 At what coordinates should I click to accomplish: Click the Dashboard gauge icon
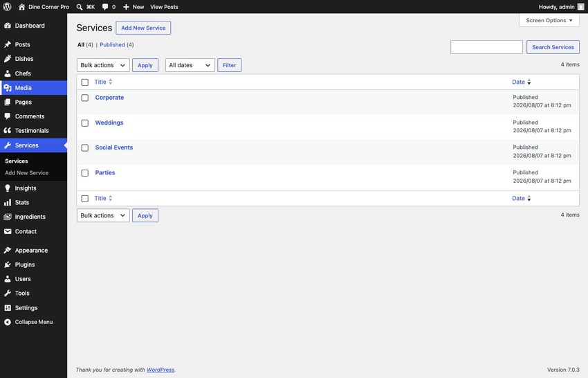pos(8,26)
